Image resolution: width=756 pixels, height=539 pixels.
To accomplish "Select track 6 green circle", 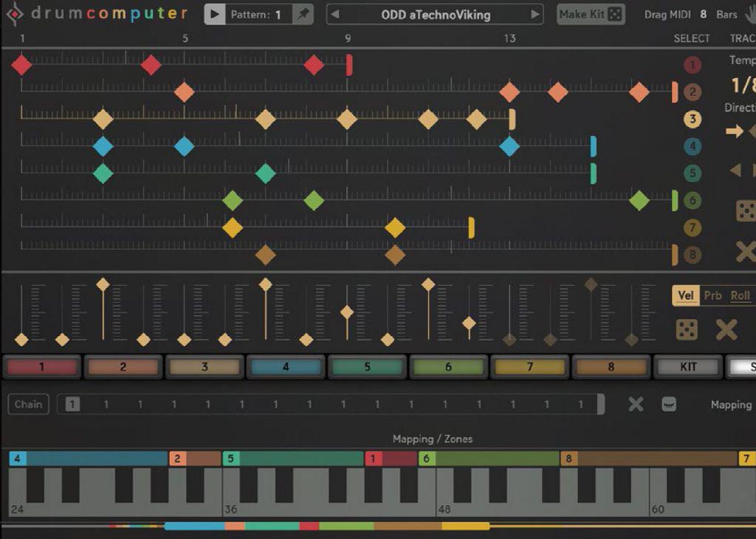I will tap(693, 200).
